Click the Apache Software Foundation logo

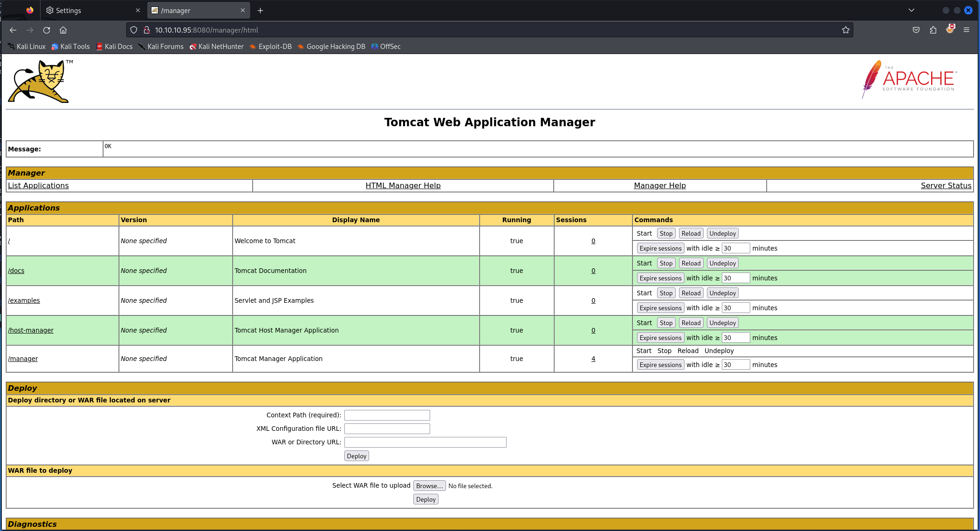909,79
